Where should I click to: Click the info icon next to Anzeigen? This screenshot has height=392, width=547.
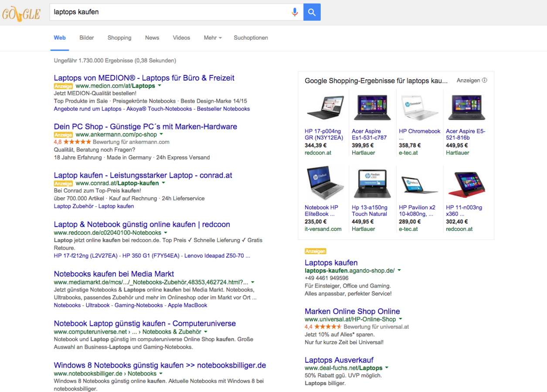point(485,81)
